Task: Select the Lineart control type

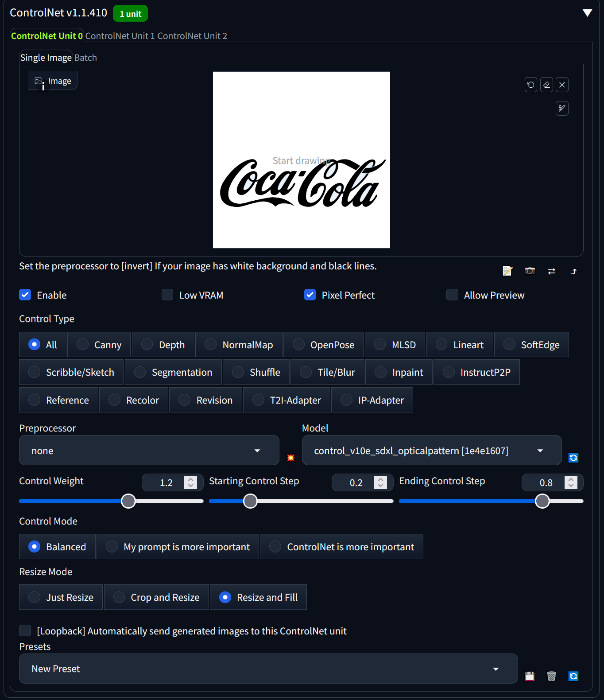Action: [x=460, y=344]
